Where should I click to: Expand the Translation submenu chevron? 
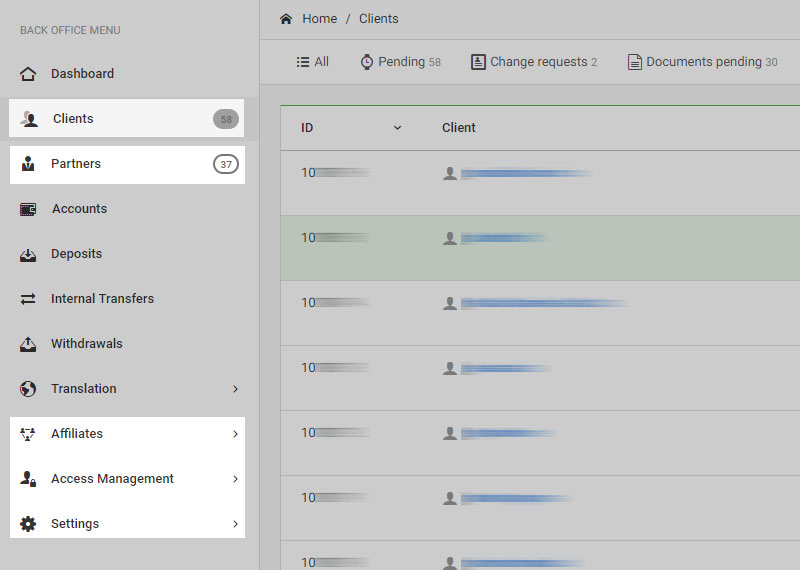tap(235, 389)
